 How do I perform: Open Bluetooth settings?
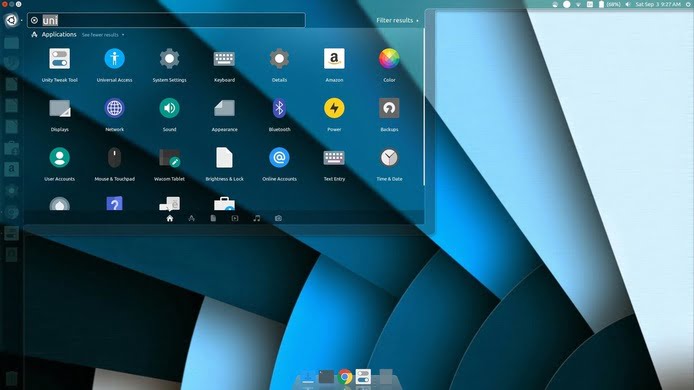click(279, 108)
